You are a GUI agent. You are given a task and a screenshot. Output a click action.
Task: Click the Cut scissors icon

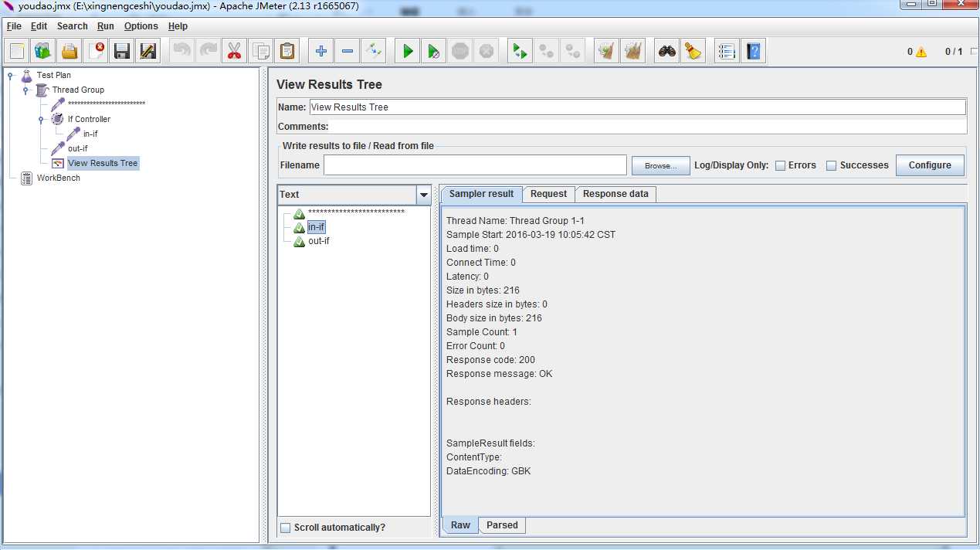click(x=234, y=52)
